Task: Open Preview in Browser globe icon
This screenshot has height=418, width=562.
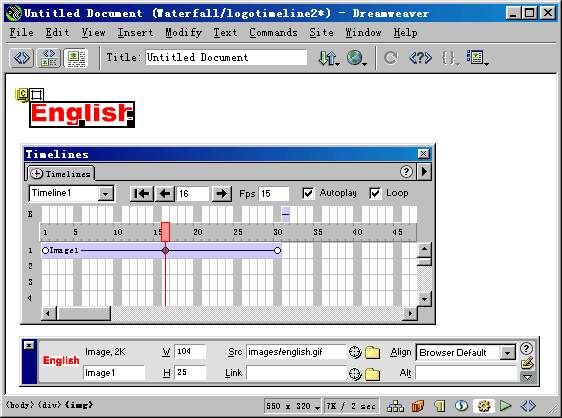Action: click(x=356, y=58)
